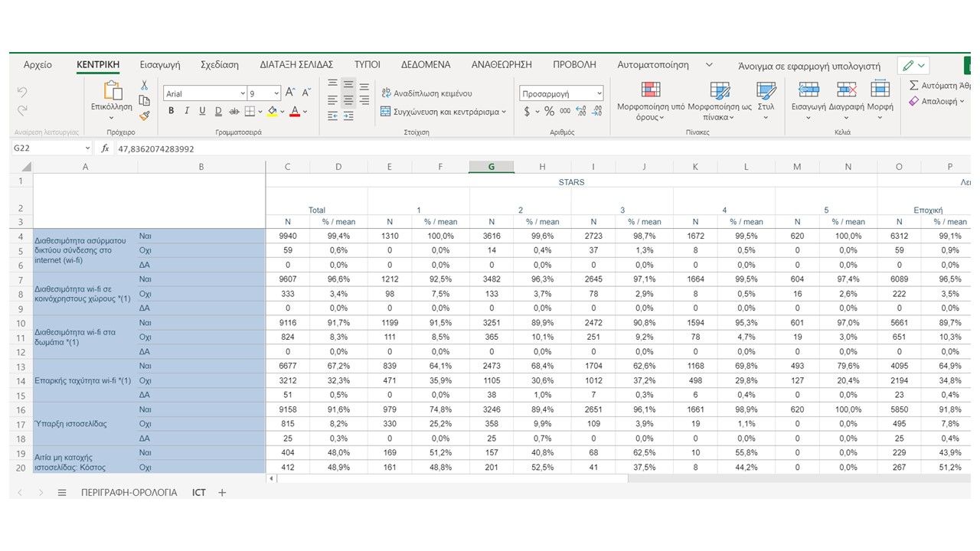This screenshot has width=980, height=551.
Task: Open the font color dropdown arrow
Action: [x=305, y=112]
